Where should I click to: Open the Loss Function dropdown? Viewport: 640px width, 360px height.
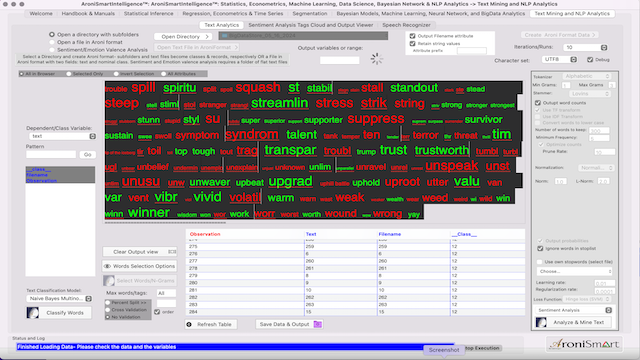click(587, 299)
